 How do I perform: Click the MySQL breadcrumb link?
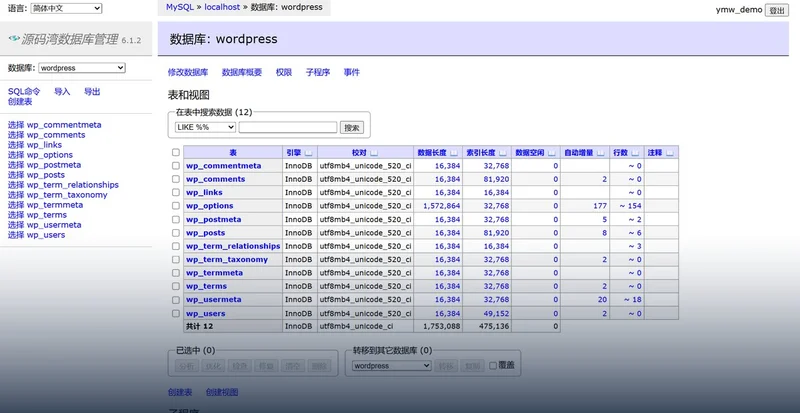click(180, 7)
